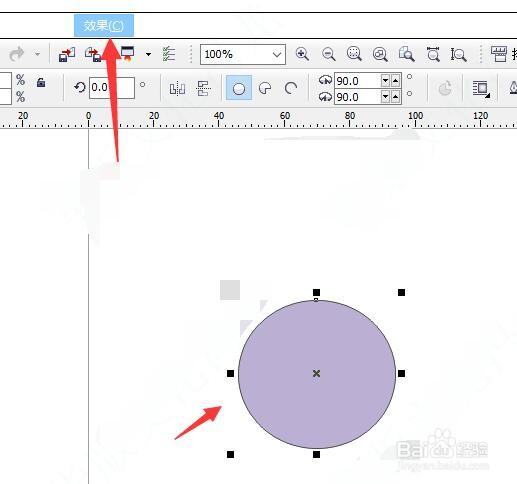The height and width of the screenshot is (484, 517).
Task: Click Zoom to All Objects icon
Action: [x=380, y=54]
